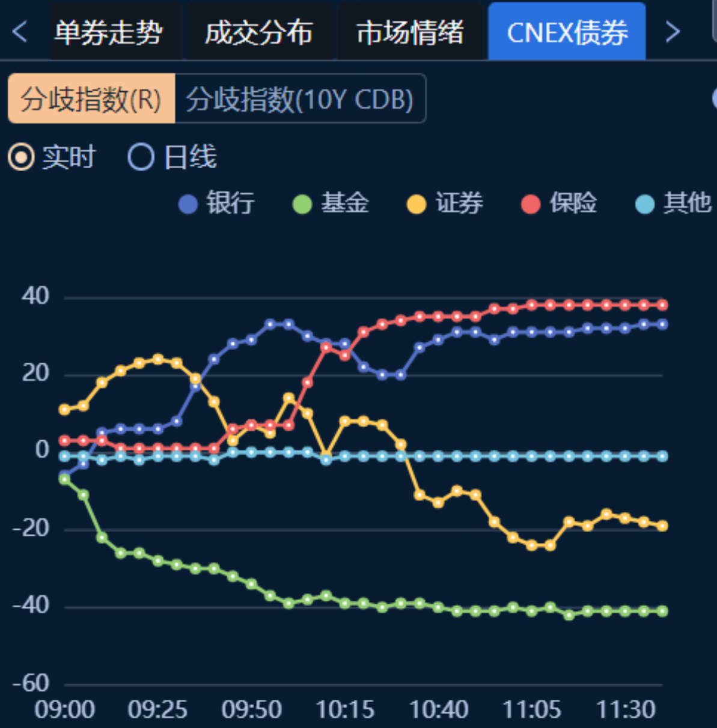Open the 市场情绪 tab
717x728 pixels.
[410, 32]
